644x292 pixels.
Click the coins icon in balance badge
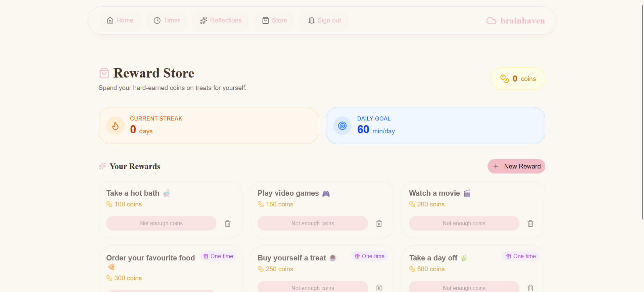coord(504,79)
